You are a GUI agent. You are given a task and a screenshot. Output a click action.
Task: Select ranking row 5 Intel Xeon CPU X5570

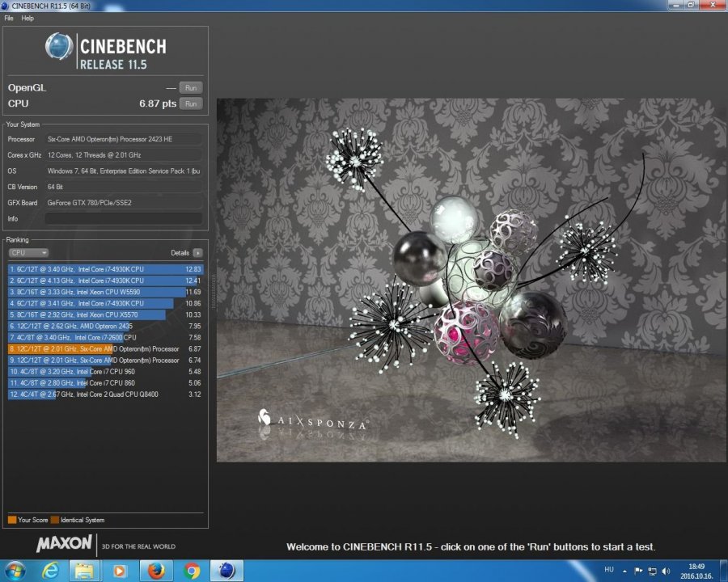(x=105, y=314)
